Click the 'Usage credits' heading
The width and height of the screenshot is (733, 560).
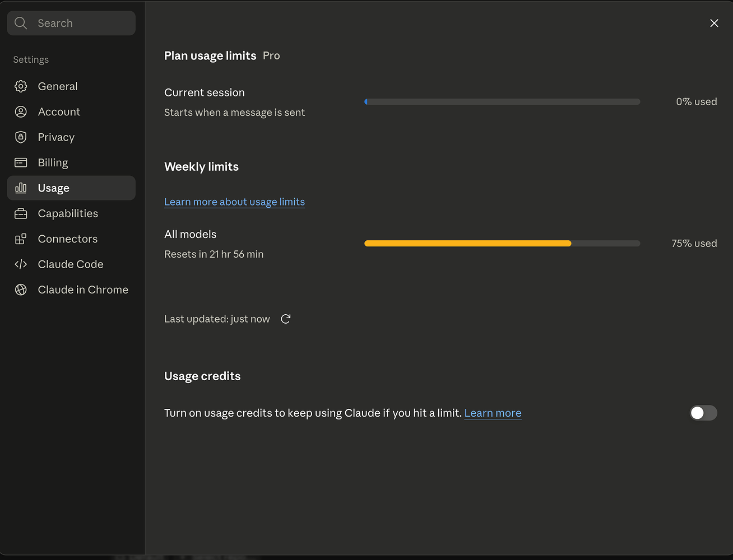coord(202,376)
